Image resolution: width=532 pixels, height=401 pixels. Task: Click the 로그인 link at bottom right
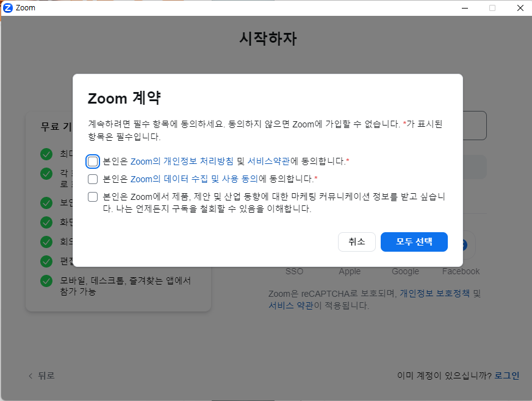(507, 375)
